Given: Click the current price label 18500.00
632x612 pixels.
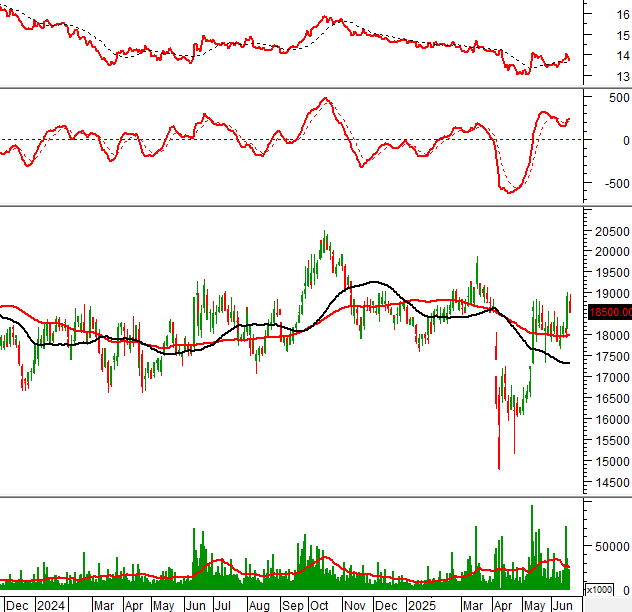Looking at the screenshot, I should [x=610, y=312].
